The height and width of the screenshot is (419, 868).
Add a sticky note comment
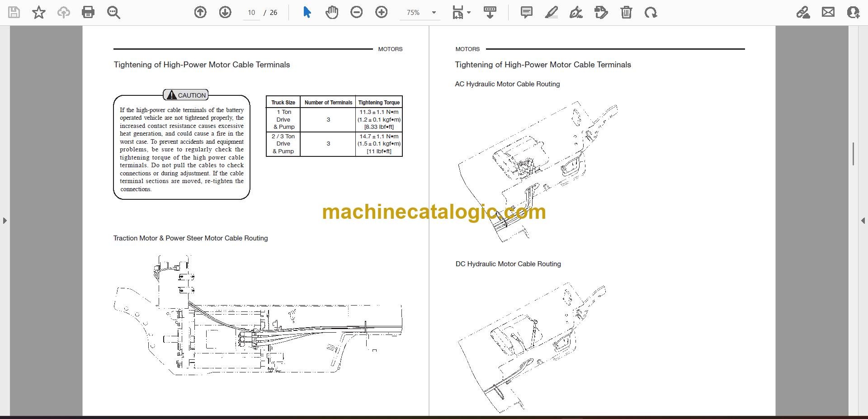click(527, 12)
